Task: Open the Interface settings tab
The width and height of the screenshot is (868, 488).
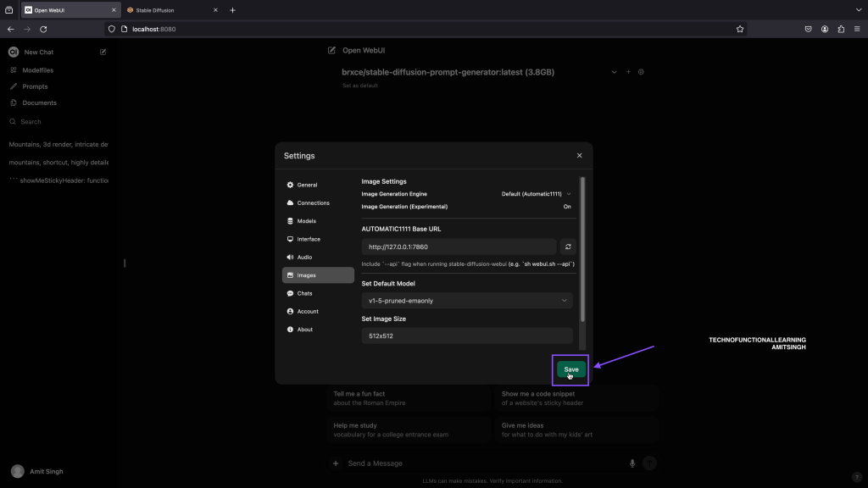Action: click(x=309, y=239)
